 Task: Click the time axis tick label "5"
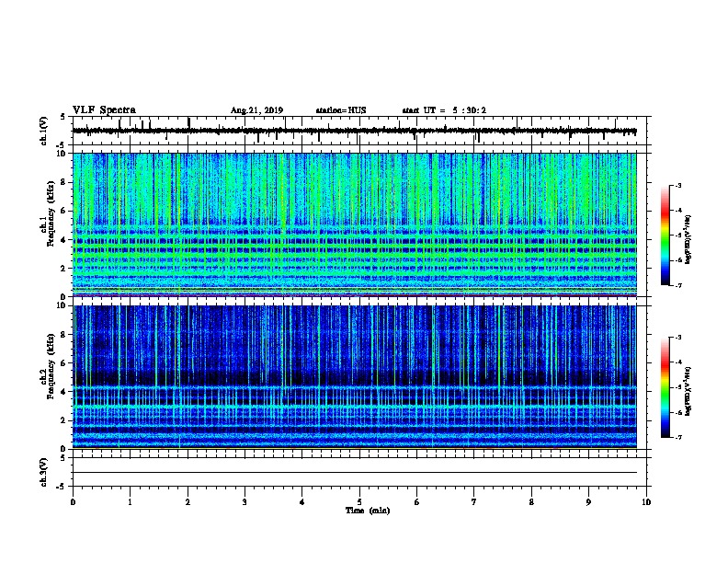pyautogui.click(x=359, y=502)
